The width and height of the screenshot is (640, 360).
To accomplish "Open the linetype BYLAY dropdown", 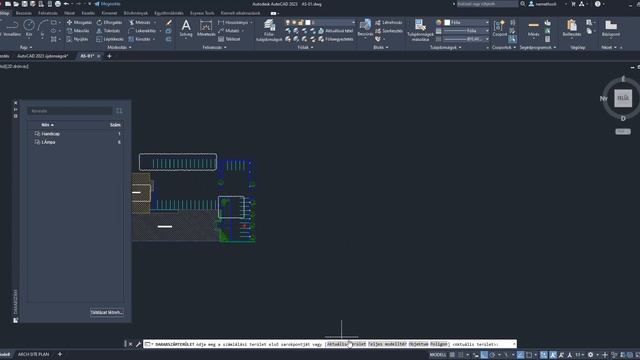I will click(x=466, y=39).
